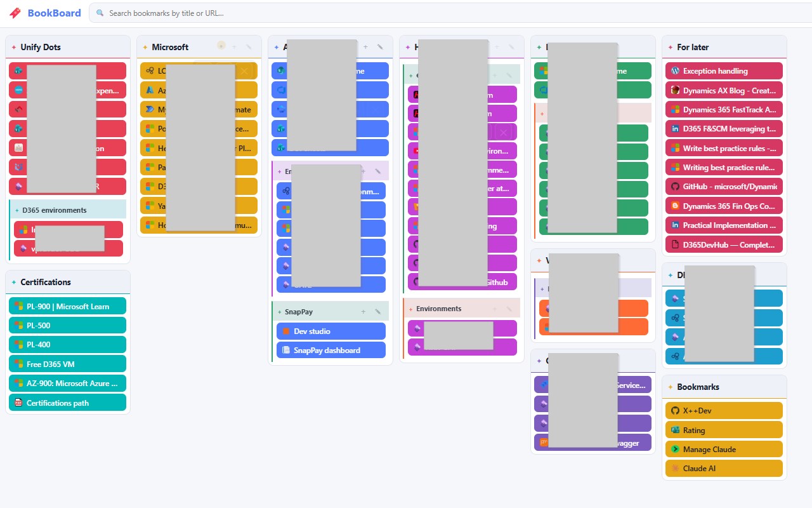The width and height of the screenshot is (812, 508).
Task: Click the GitHub icon on GitHub - microsoft bookmark
Action: 675,187
